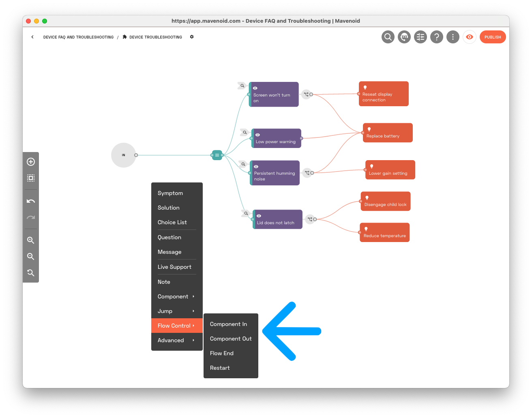Open the help question mark icon

[437, 37]
